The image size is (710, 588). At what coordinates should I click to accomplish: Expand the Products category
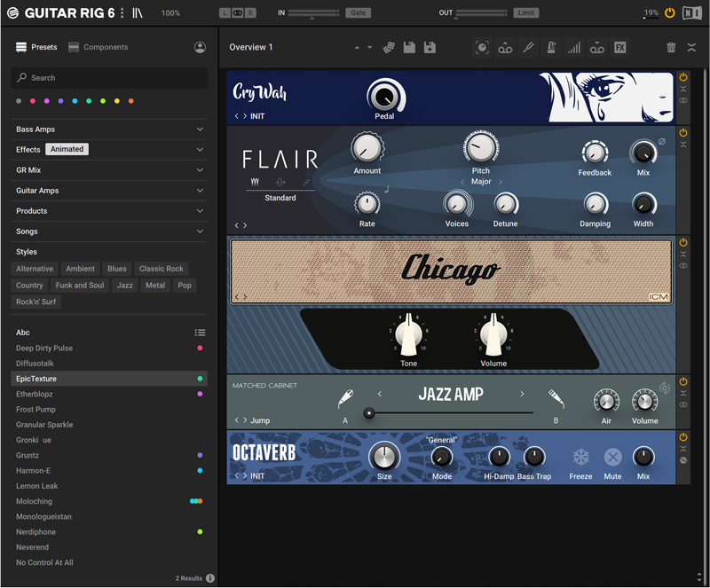click(x=200, y=211)
